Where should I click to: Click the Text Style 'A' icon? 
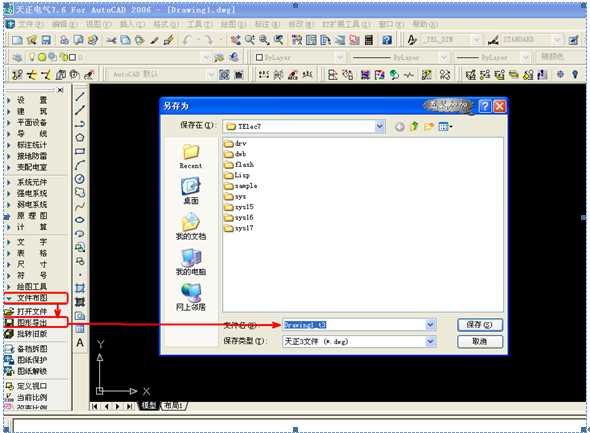[412, 40]
